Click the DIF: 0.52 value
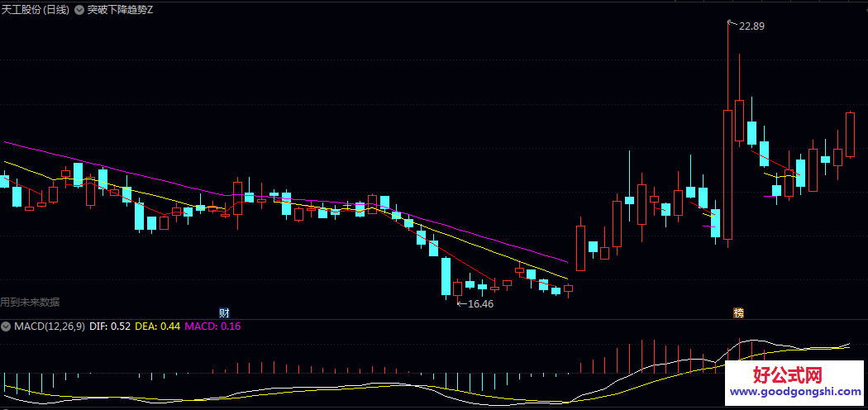The width and height of the screenshot is (868, 410). [110, 327]
